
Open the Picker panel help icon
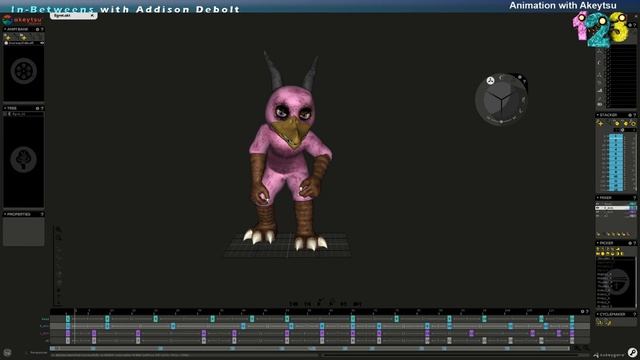click(x=634, y=243)
